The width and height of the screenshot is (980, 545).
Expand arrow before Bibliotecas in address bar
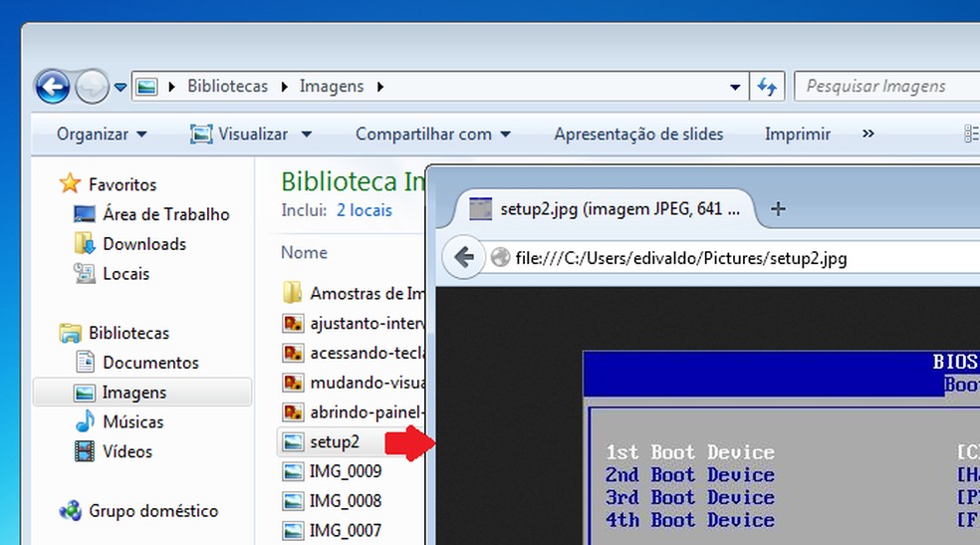pos(172,87)
